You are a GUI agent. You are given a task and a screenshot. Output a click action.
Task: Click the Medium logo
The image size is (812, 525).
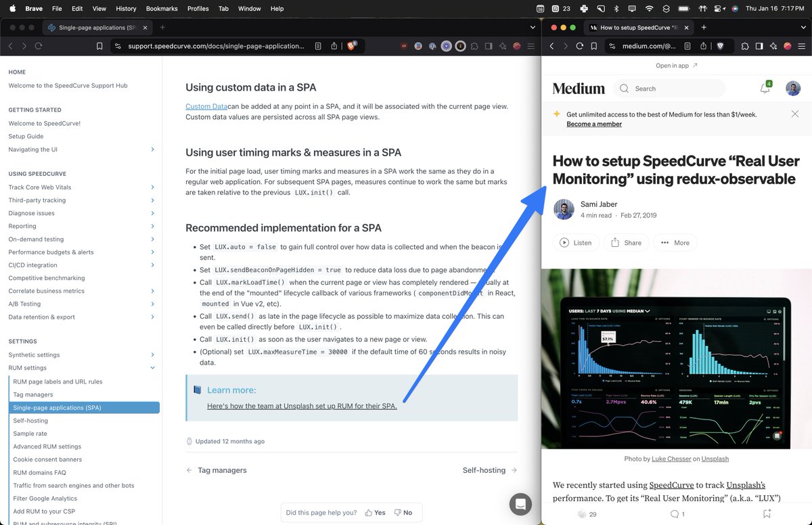(579, 89)
